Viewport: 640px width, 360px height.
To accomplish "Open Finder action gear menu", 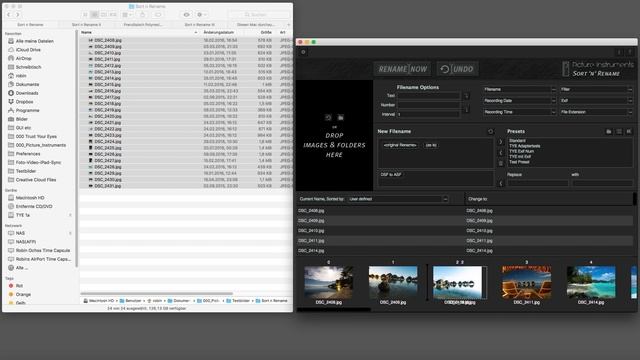I will [201, 15].
